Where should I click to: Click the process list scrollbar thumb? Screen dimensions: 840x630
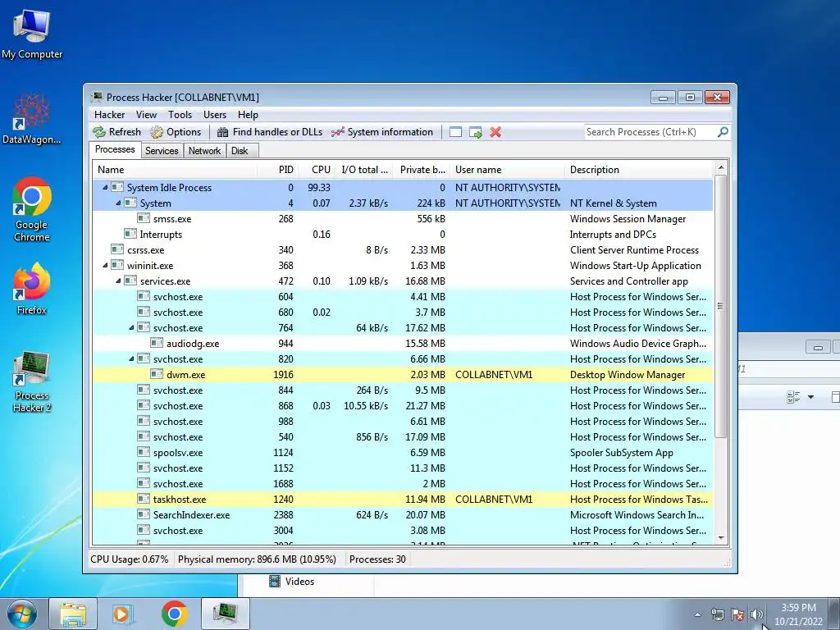721,306
